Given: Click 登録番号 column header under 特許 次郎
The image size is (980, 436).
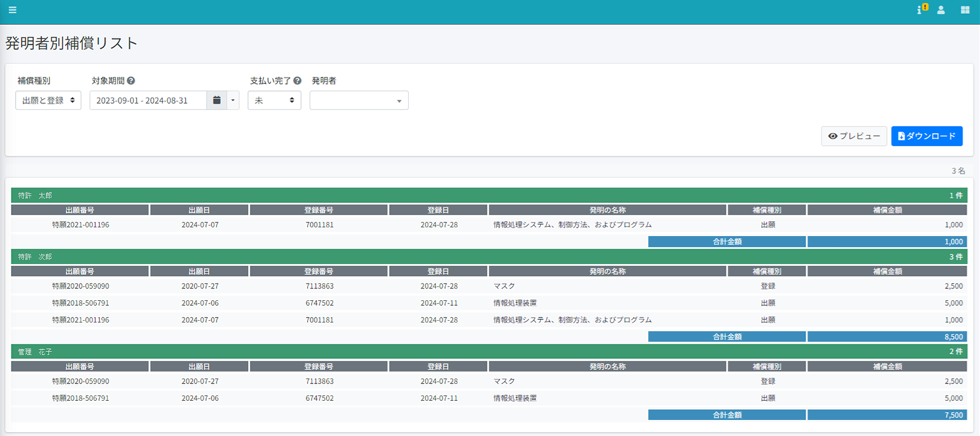Looking at the screenshot, I should coord(319,271).
